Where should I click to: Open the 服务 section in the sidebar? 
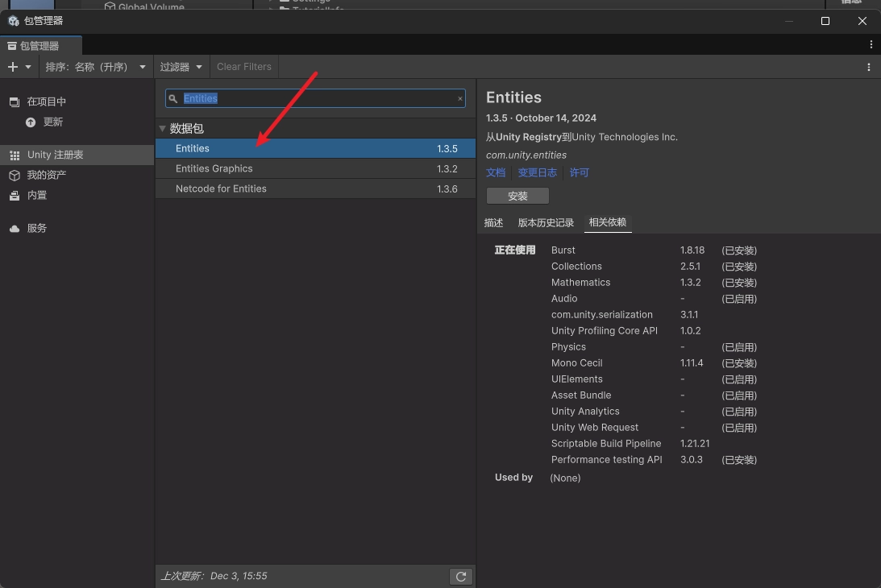coord(77,228)
